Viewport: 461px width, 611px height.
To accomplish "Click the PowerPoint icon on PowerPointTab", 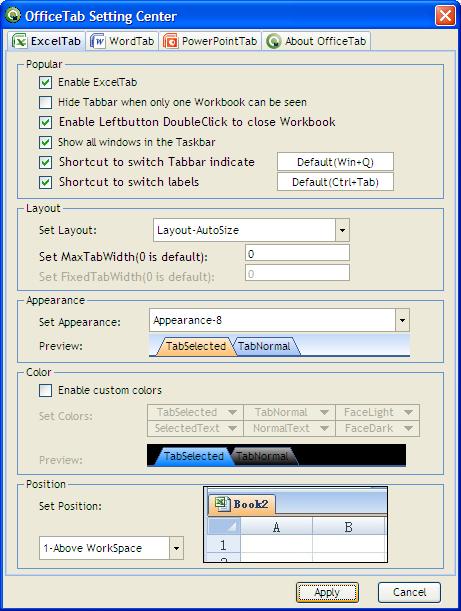I will pyautogui.click(x=171, y=41).
